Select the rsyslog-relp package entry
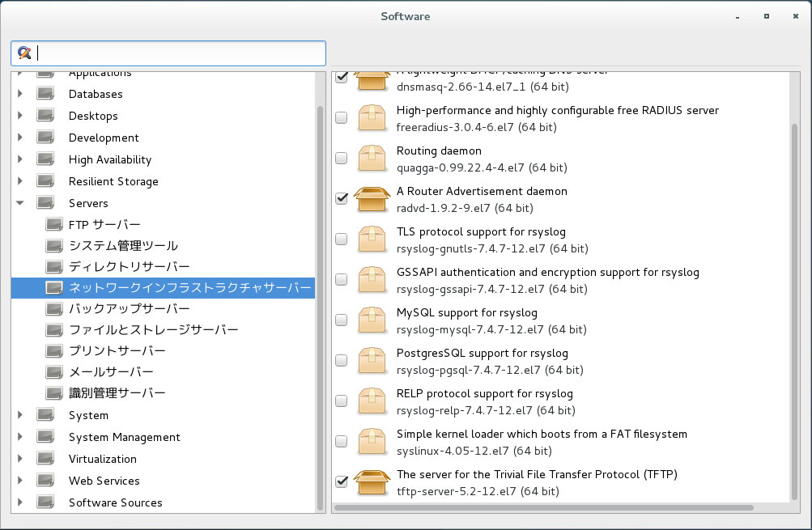 click(x=561, y=401)
